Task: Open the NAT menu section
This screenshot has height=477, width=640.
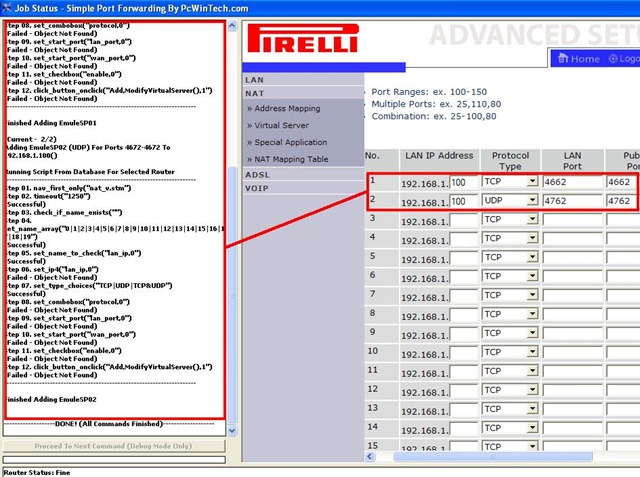Action: (x=255, y=93)
